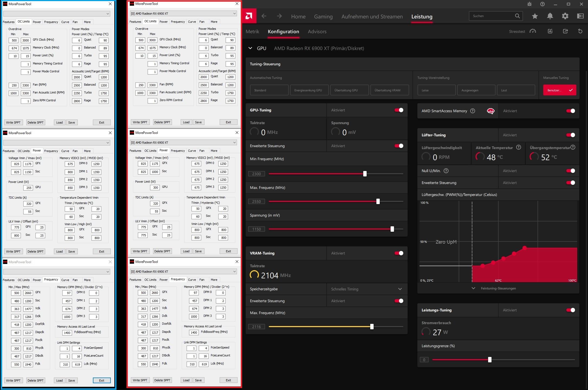Click Save in the top-left OC Limits window

point(72,123)
